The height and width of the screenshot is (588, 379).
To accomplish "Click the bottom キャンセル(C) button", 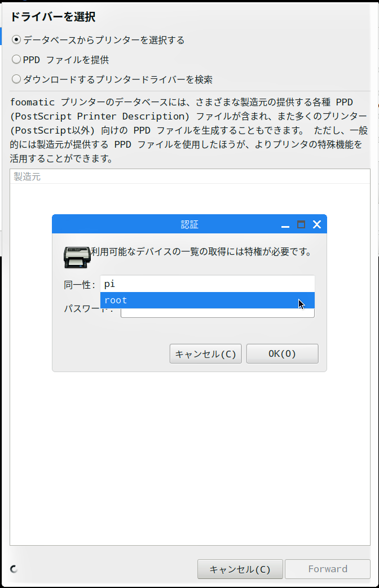I will [240, 569].
